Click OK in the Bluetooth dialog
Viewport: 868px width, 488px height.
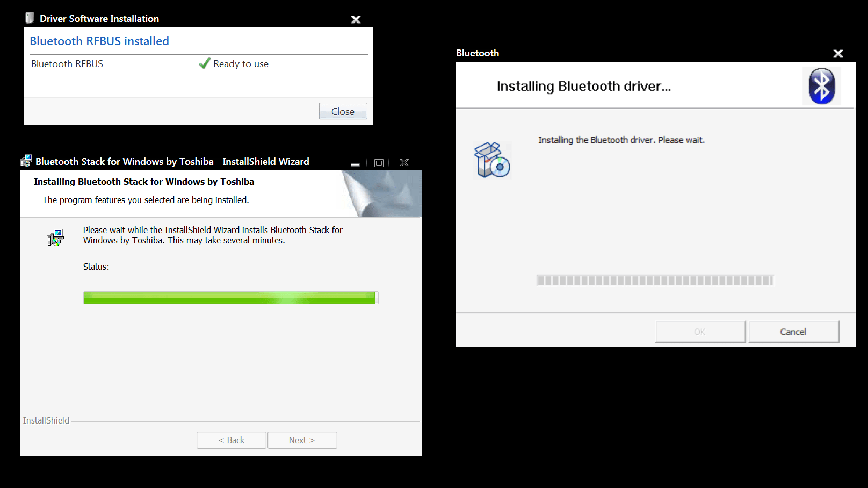(700, 332)
